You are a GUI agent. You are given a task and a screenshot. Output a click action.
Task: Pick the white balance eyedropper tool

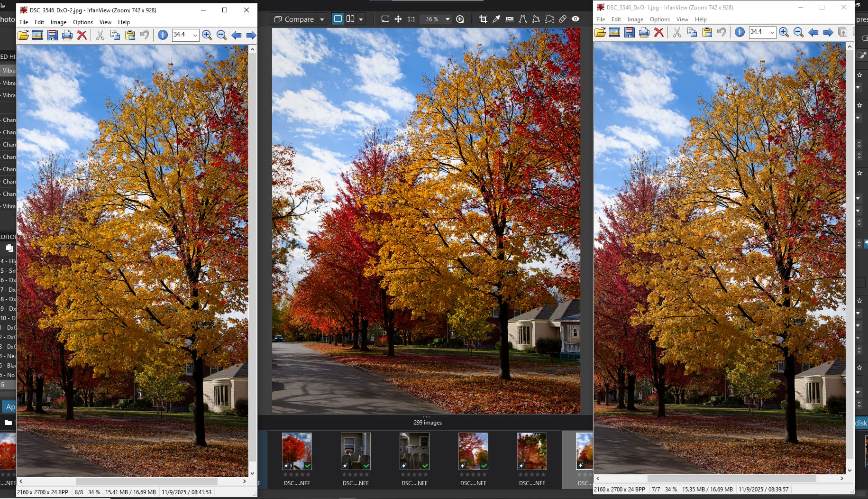(x=496, y=19)
